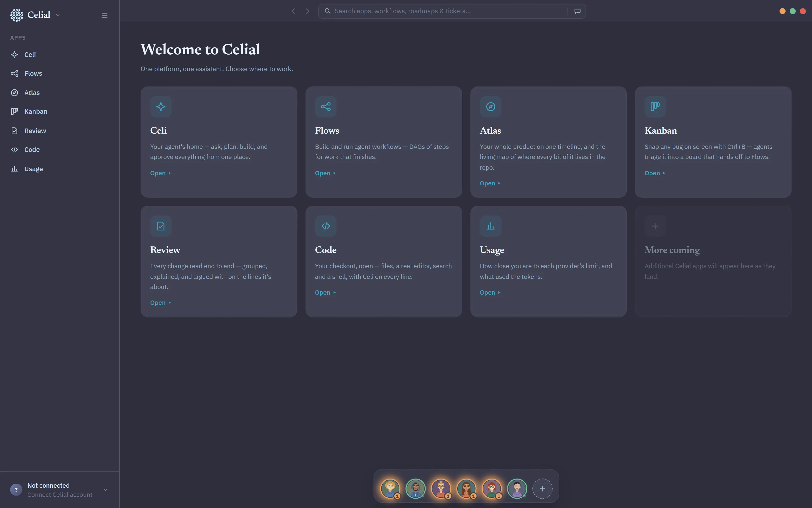This screenshot has width=812, height=508.
Task: Click the More coming card title
Action: [672, 250]
